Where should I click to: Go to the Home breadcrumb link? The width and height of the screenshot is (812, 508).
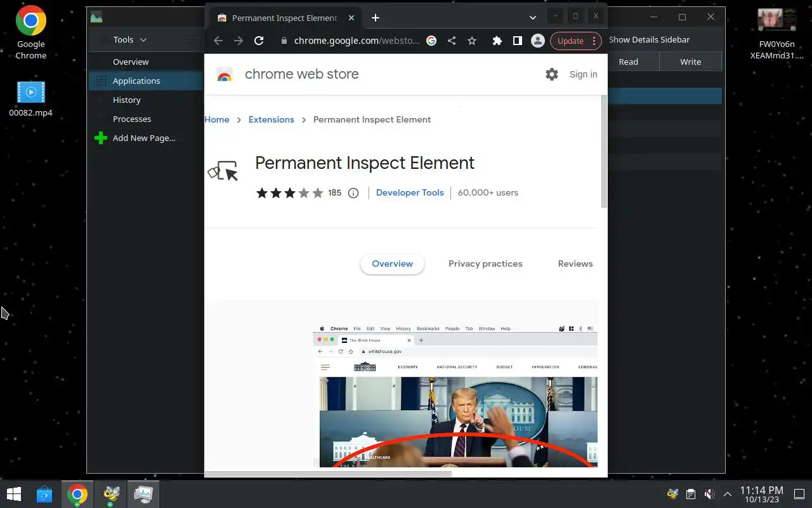tap(217, 119)
